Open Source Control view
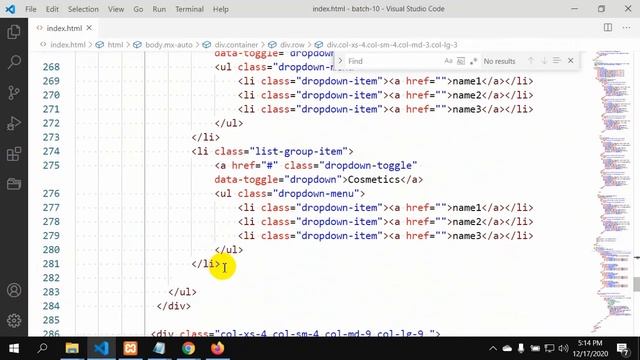The width and height of the screenshot is (640, 360). (x=14, y=93)
